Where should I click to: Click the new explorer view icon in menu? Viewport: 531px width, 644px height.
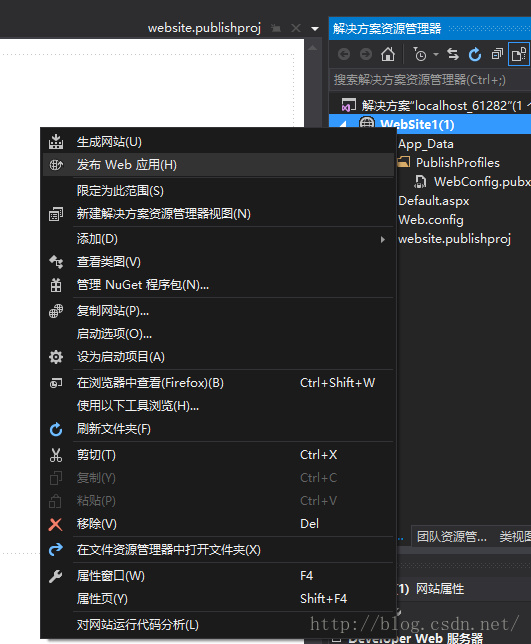[56, 214]
